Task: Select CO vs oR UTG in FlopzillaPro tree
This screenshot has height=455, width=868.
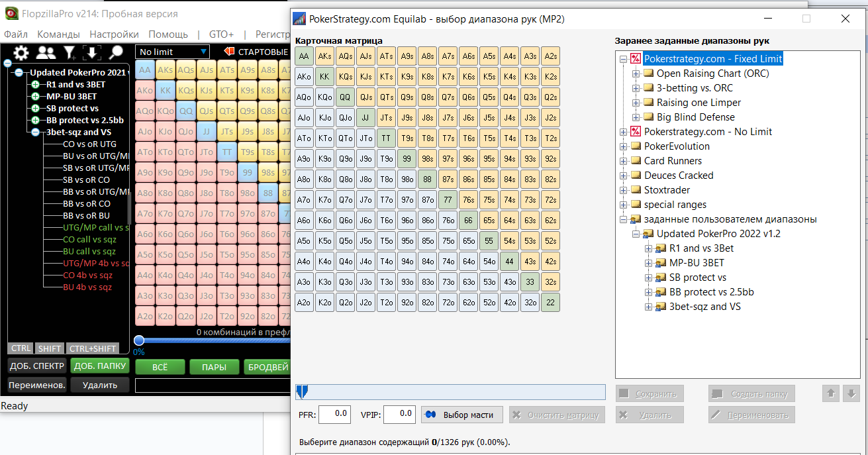Action: point(89,144)
